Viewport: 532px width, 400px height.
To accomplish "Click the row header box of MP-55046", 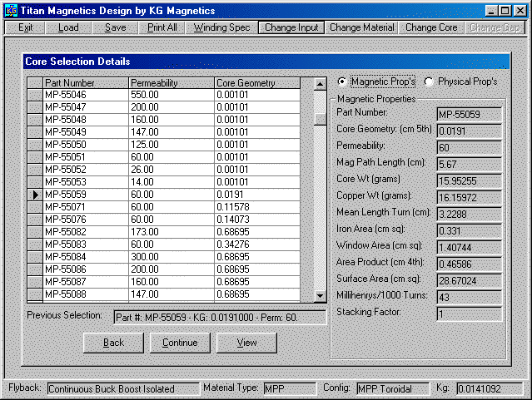I will [35, 95].
